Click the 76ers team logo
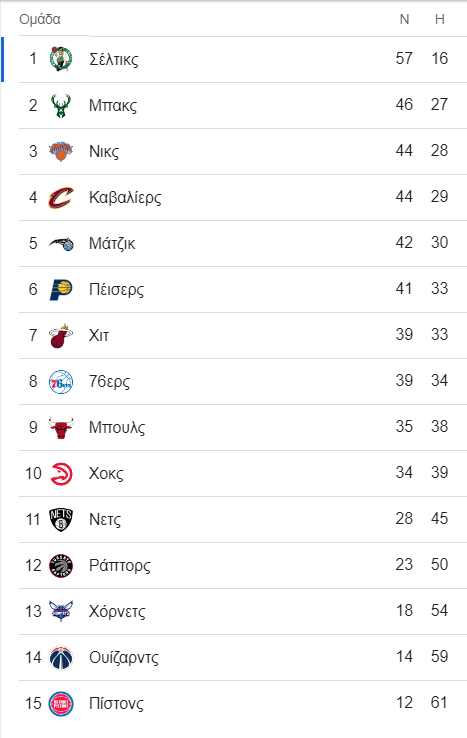 tap(61, 382)
